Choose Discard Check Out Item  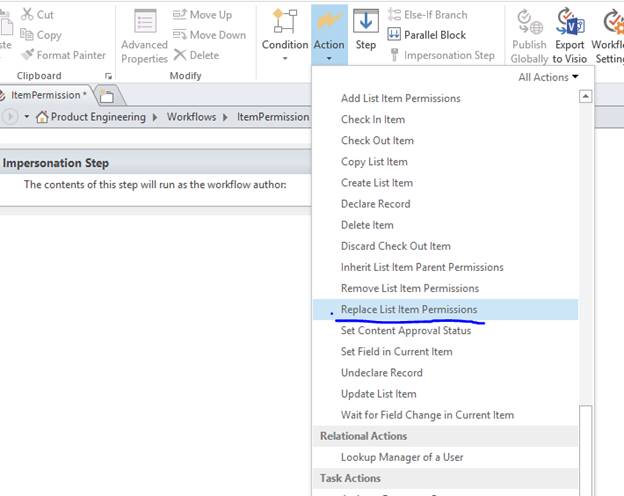445,246
